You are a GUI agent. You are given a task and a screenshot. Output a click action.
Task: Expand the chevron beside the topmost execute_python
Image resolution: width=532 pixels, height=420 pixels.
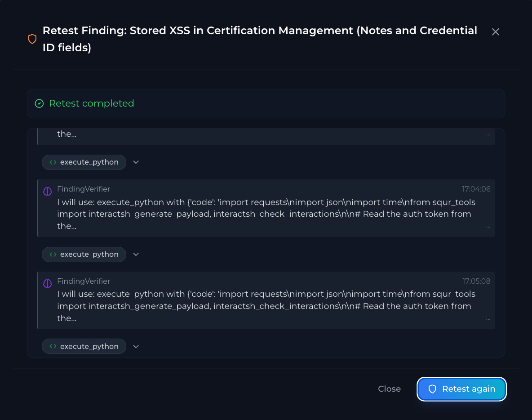[x=136, y=162]
